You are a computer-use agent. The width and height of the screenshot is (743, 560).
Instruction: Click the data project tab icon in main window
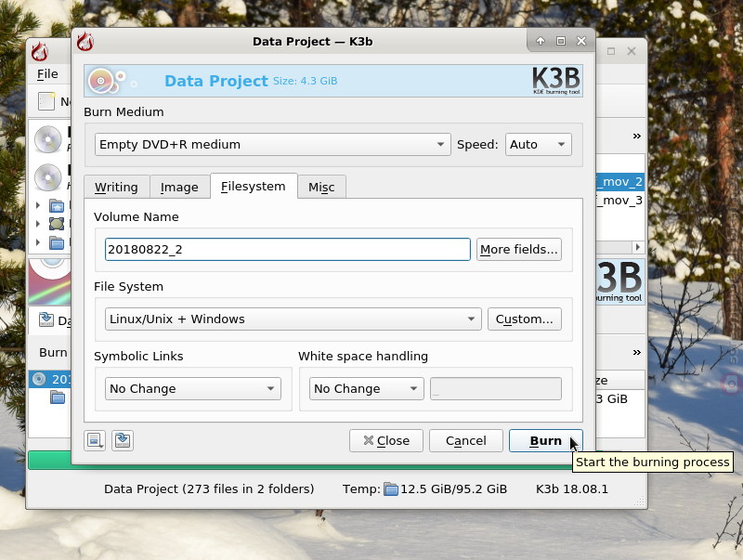[46, 319]
